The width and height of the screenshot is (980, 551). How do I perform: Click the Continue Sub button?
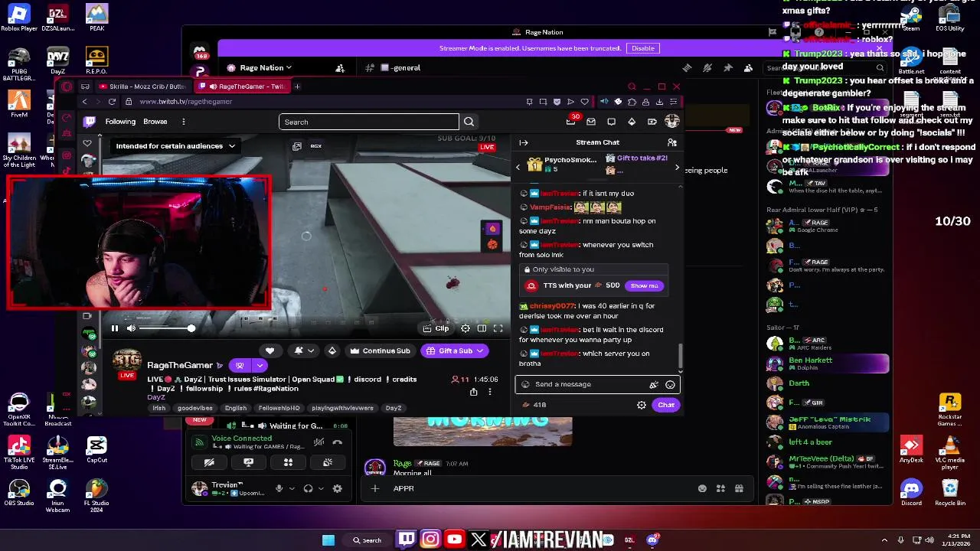click(x=381, y=350)
